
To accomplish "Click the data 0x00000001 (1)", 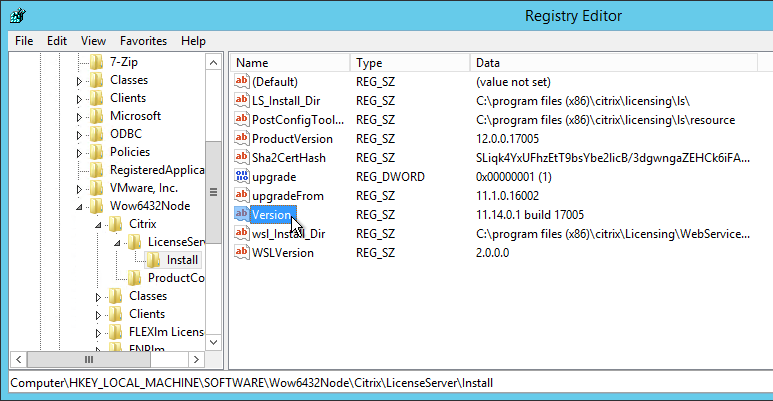I will pos(514,177).
